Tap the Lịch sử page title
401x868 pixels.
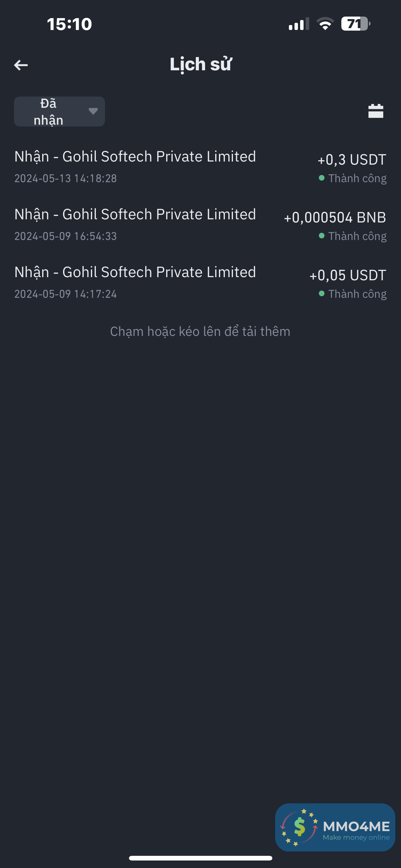point(201,64)
